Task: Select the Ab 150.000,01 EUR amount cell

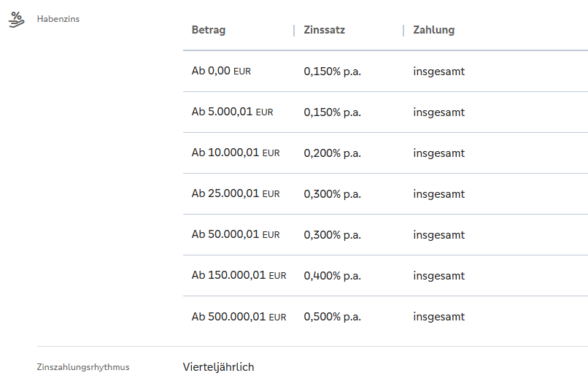Action: pyautogui.click(x=239, y=276)
